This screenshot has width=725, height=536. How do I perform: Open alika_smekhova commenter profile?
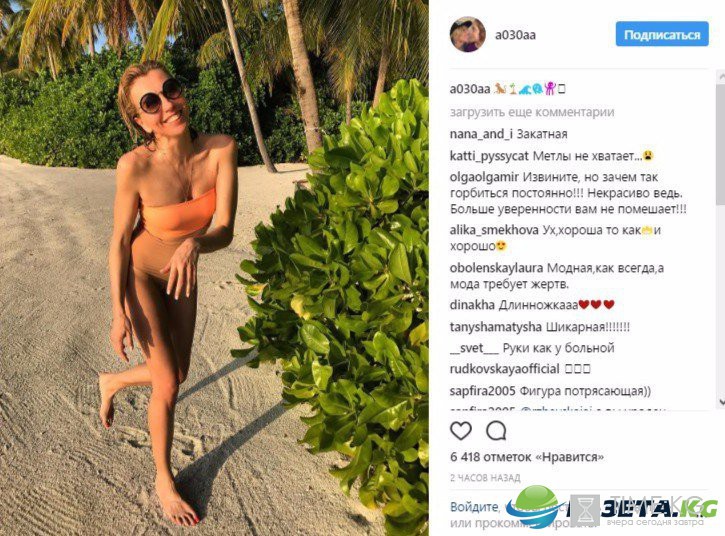point(494,230)
